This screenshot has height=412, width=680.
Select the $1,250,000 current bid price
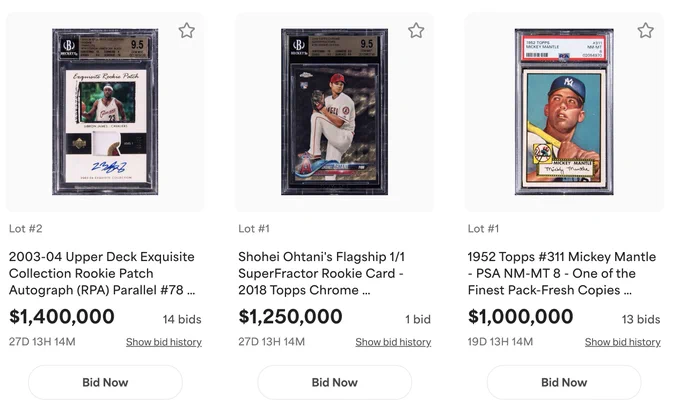tap(291, 317)
